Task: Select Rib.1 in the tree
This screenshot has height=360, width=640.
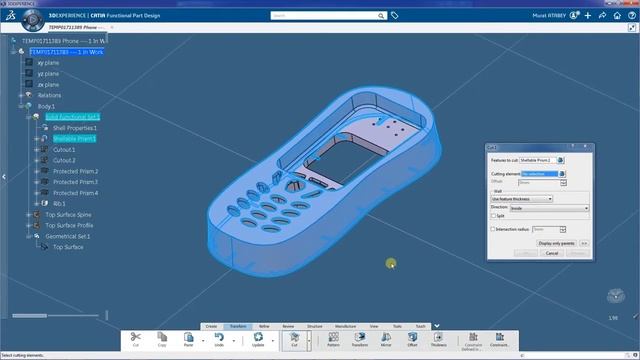Action: click(59, 203)
